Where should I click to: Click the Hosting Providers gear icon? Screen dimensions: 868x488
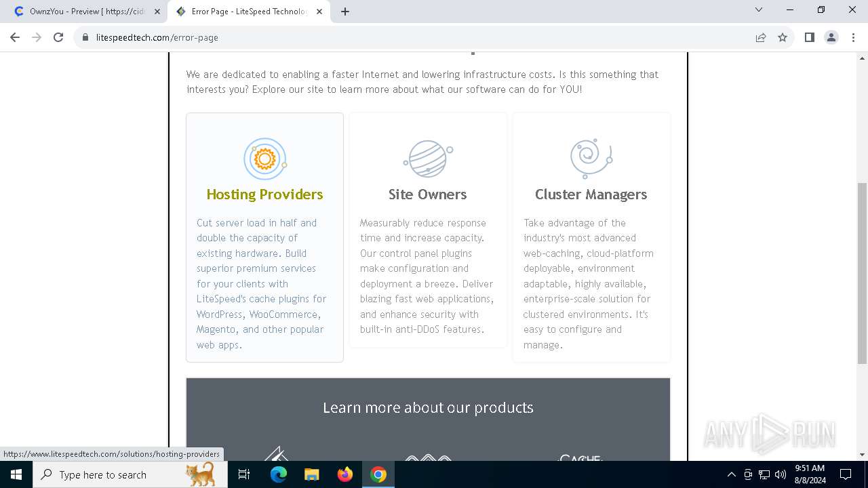coord(264,159)
